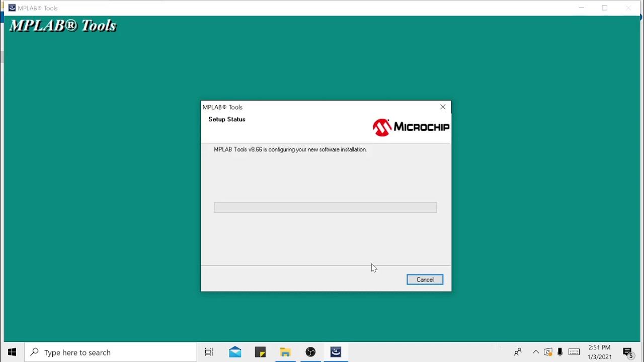Open the touch keyboard tray icon
This screenshot has width=644, height=362.
(574, 352)
